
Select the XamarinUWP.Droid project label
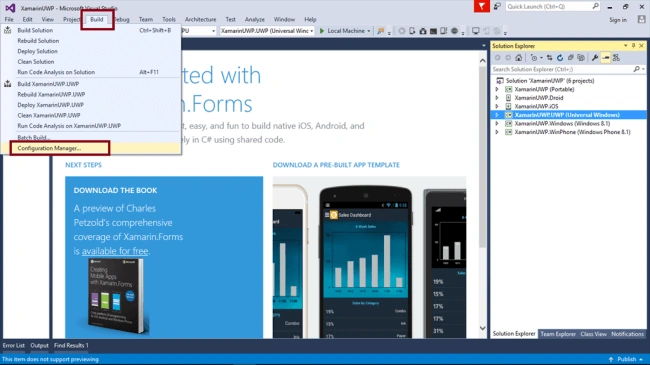(538, 98)
